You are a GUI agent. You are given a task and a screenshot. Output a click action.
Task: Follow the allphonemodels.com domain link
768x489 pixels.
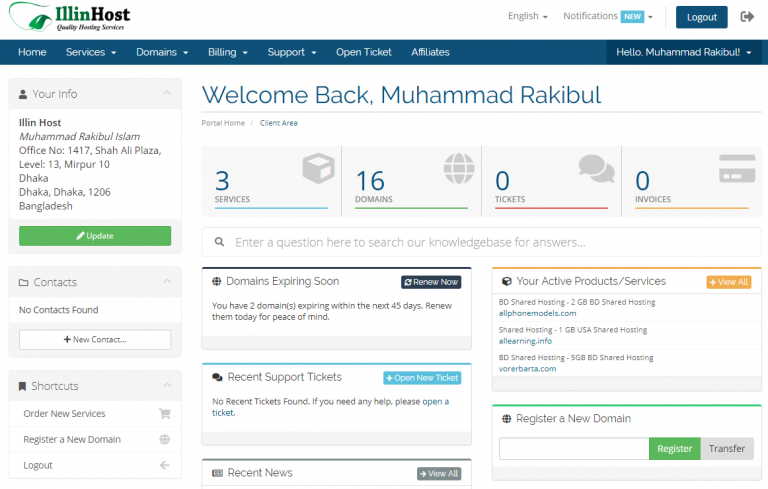coord(537,313)
